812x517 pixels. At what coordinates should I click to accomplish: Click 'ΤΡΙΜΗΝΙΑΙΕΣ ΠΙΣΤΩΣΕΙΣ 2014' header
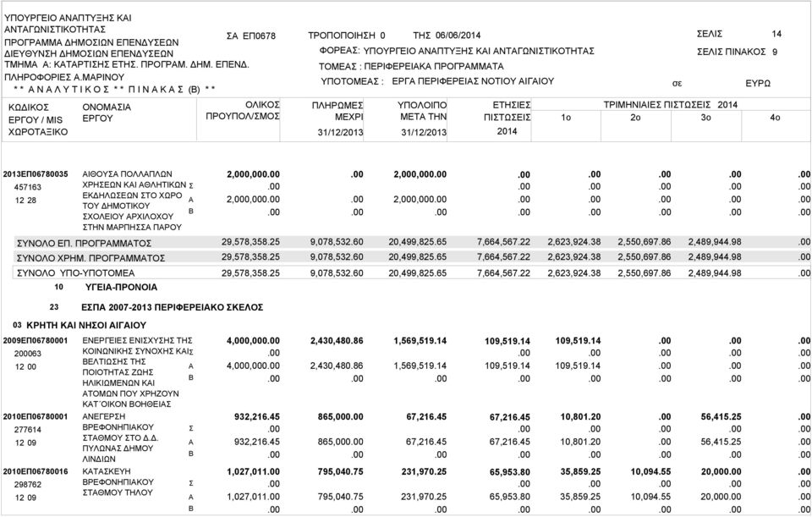tap(671, 105)
